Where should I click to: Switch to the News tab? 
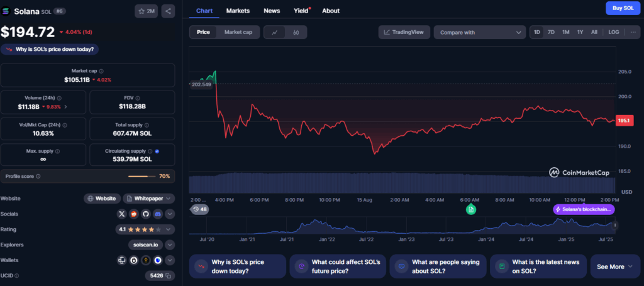pos(272,11)
